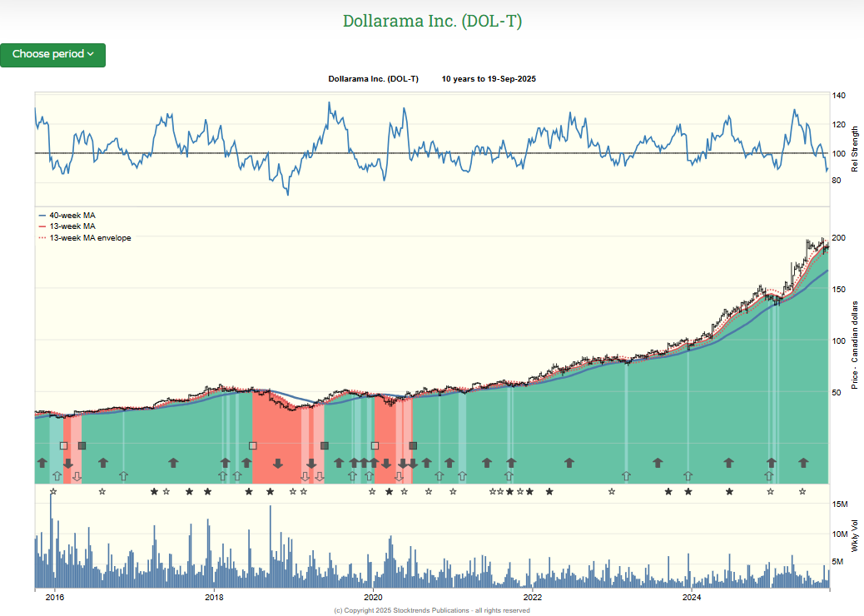864x616 pixels.
Task: Click the 5M weekly volume axis label
Action: coord(837,562)
